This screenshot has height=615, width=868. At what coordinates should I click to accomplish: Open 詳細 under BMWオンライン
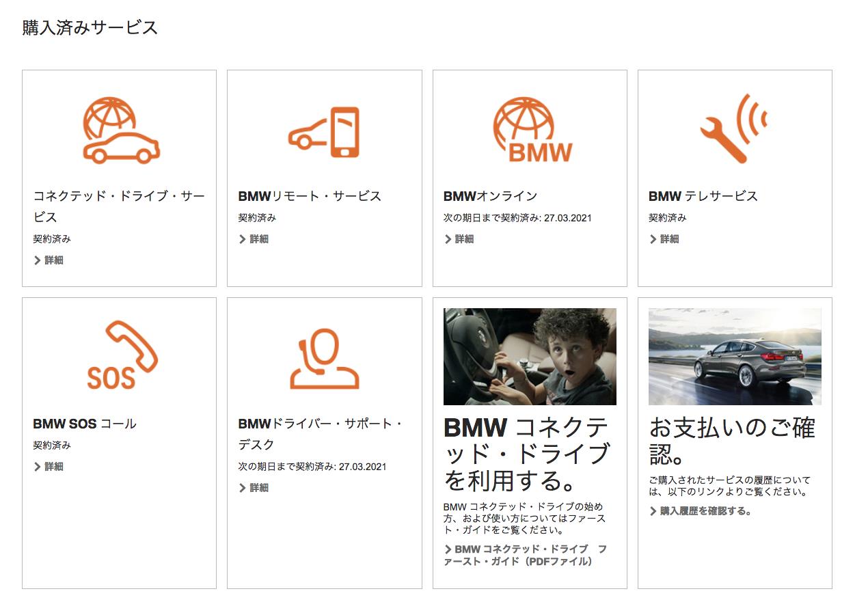[x=459, y=239]
